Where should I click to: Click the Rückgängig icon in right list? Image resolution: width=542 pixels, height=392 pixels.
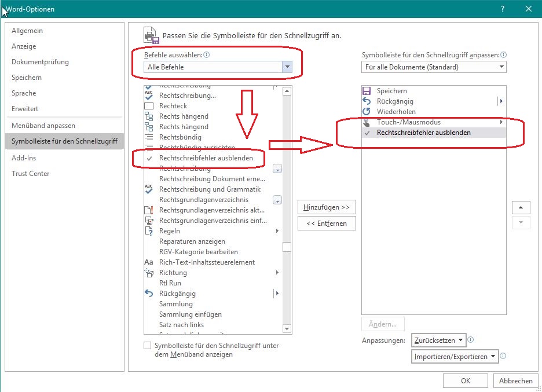point(367,101)
